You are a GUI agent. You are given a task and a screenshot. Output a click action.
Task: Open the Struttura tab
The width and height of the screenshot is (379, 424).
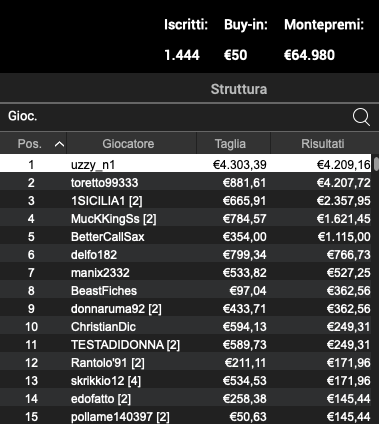pos(239,89)
